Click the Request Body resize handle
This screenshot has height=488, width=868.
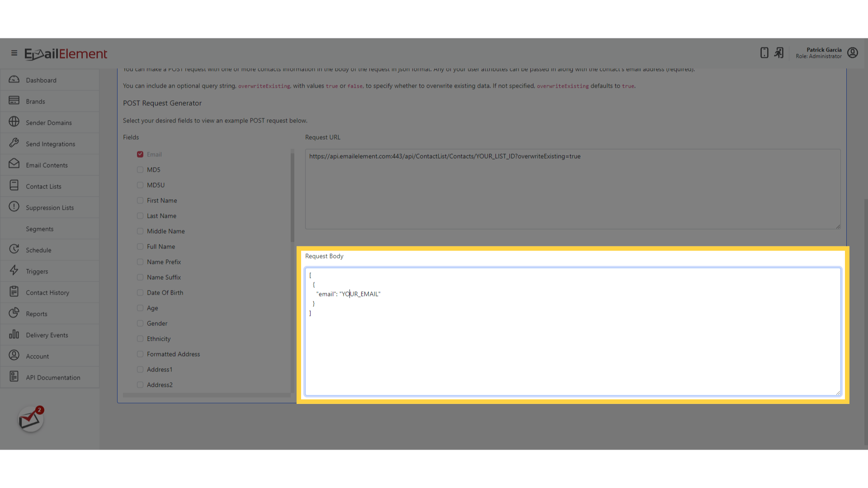[838, 393]
